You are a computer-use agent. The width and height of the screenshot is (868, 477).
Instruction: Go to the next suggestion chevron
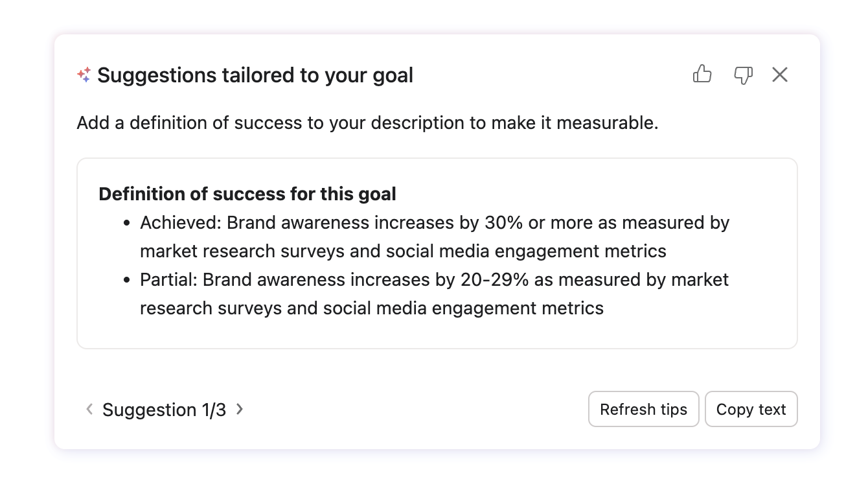tap(240, 409)
